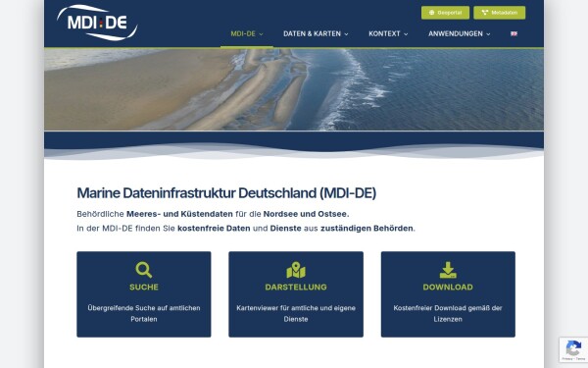Expand chevron next to KONTEXT
The image size is (588, 368).
click(406, 34)
